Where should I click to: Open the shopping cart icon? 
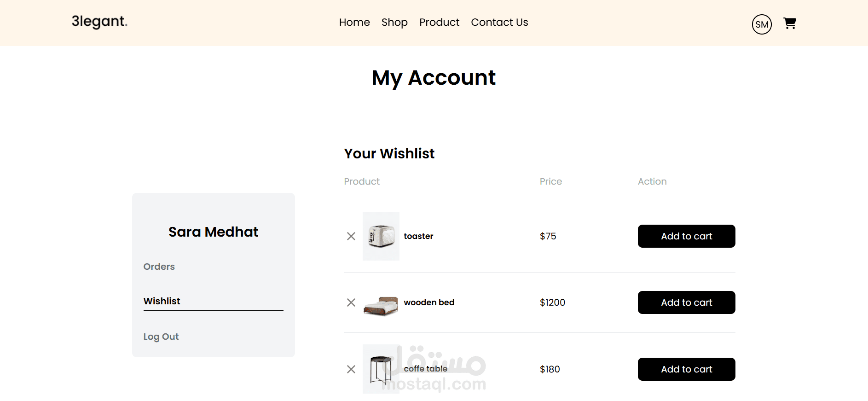[790, 23]
